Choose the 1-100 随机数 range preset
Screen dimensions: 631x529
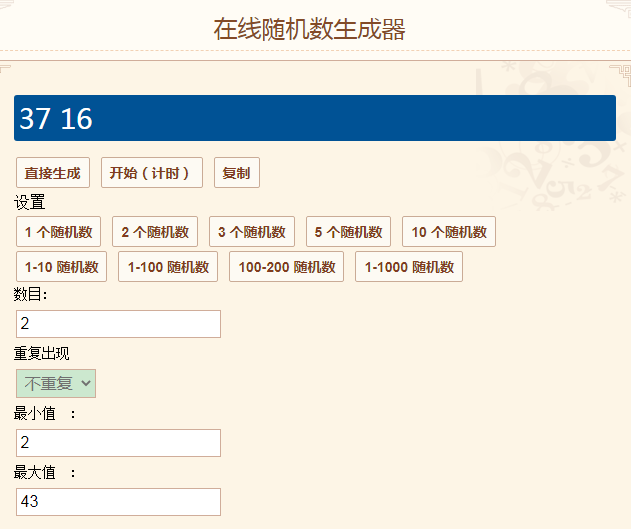coord(168,267)
